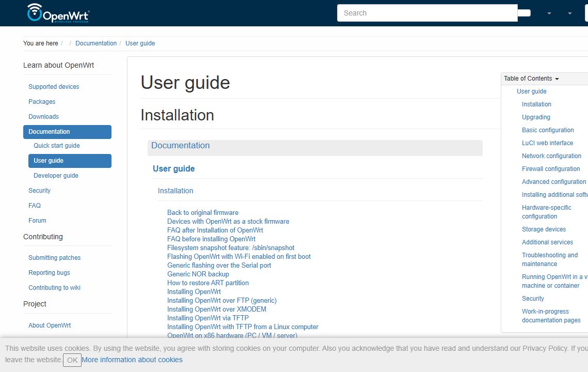Open Security in the left sidebar

[39, 191]
